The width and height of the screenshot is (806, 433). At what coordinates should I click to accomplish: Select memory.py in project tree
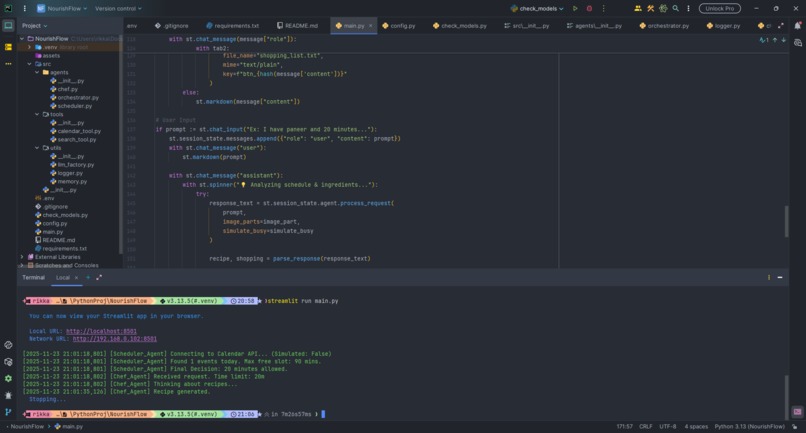point(68,182)
